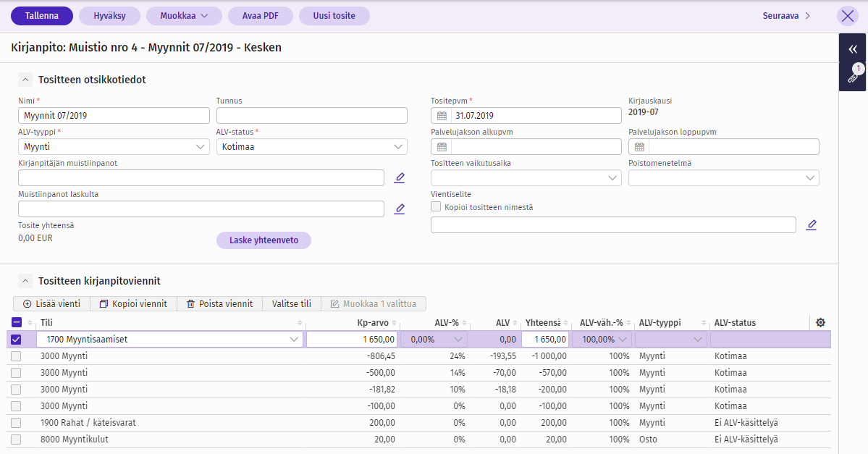Open the table column settings gear

(x=820, y=322)
